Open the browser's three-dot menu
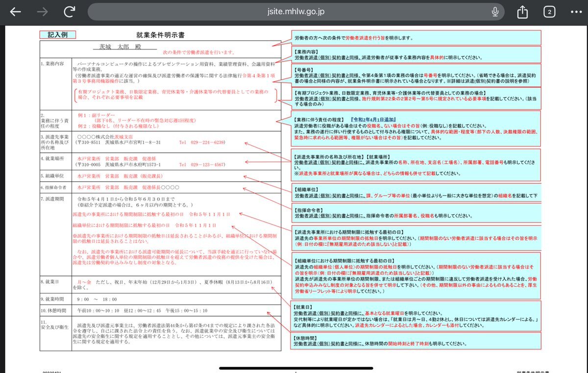The height and width of the screenshot is (373, 588). point(576,12)
